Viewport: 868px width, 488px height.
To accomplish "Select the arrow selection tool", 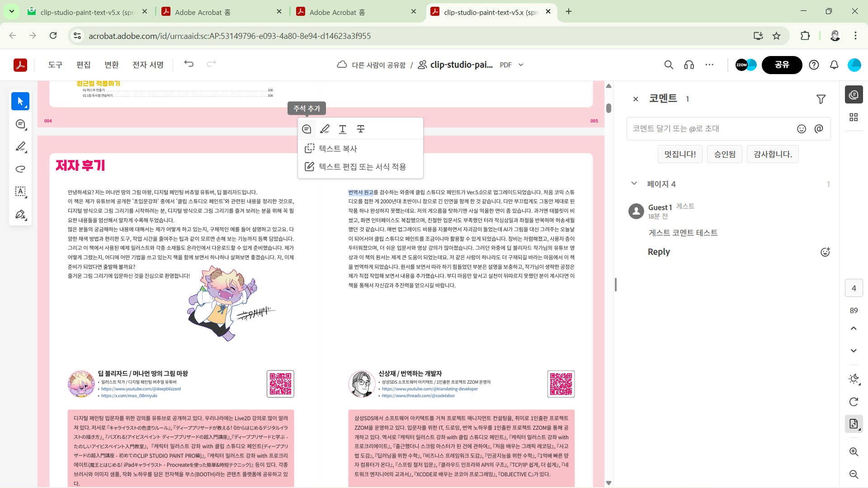I will (x=20, y=101).
